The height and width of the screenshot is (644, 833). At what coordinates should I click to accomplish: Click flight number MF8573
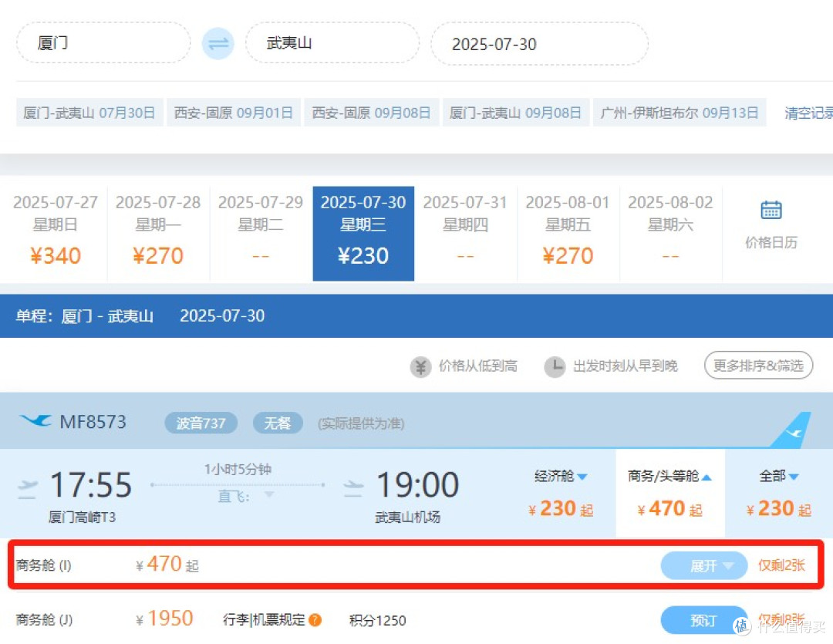click(93, 422)
